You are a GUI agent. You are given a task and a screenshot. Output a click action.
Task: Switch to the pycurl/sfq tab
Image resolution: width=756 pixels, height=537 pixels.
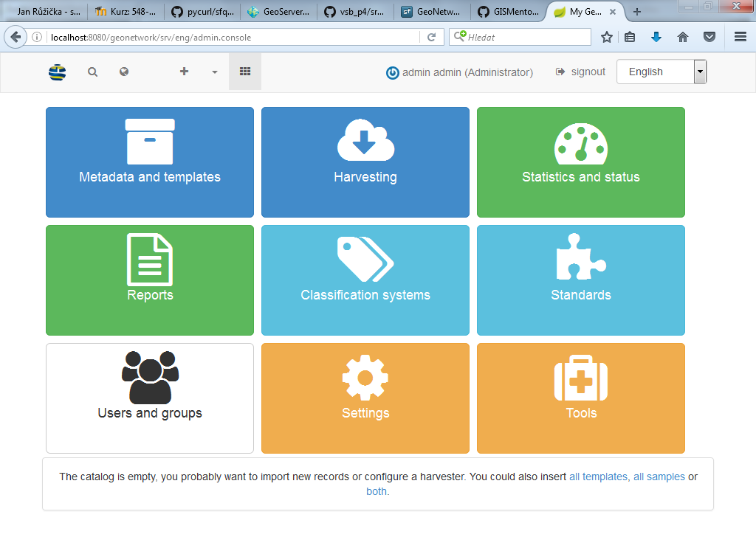(x=202, y=12)
